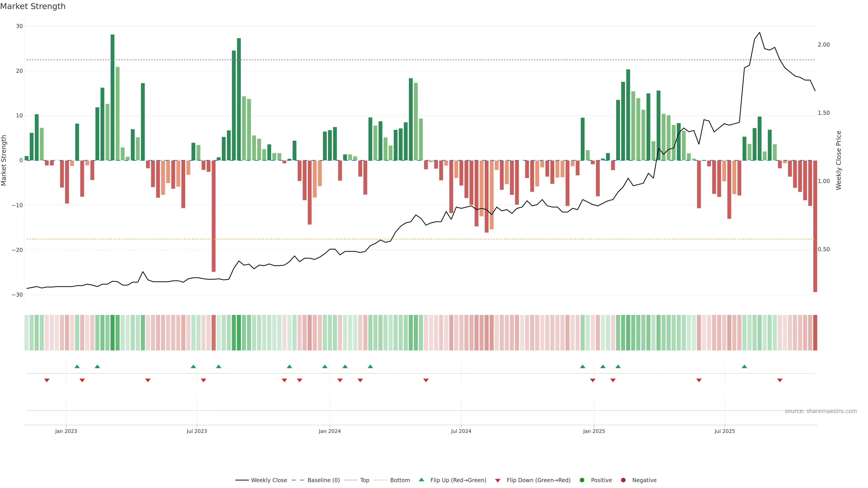Click the first red flip-down marker before Jan 2023
This screenshot has height=488, width=868.
(47, 380)
